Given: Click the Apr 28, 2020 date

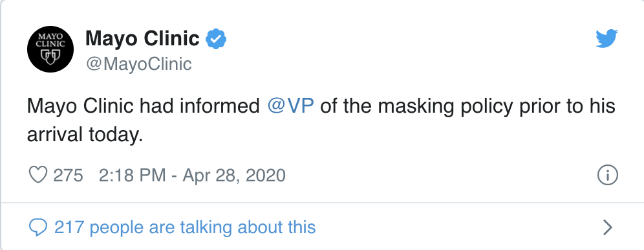Looking at the screenshot, I should (233, 176).
